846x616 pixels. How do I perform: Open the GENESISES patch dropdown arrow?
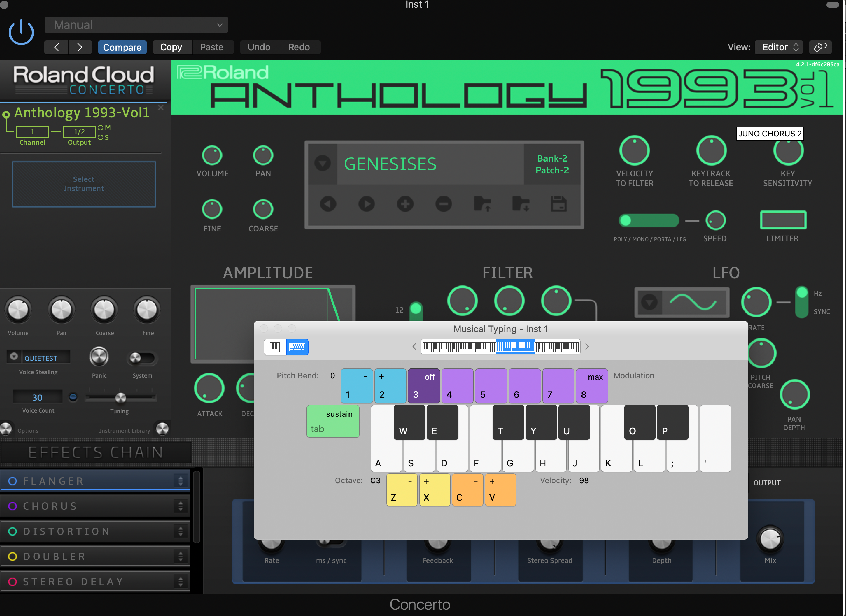(x=323, y=163)
